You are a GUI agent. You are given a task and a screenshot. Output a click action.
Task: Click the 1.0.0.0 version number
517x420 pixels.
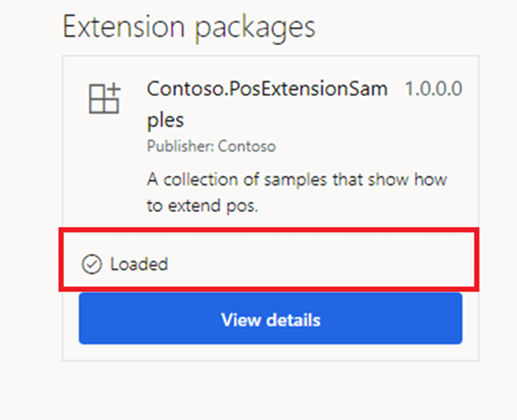(433, 89)
